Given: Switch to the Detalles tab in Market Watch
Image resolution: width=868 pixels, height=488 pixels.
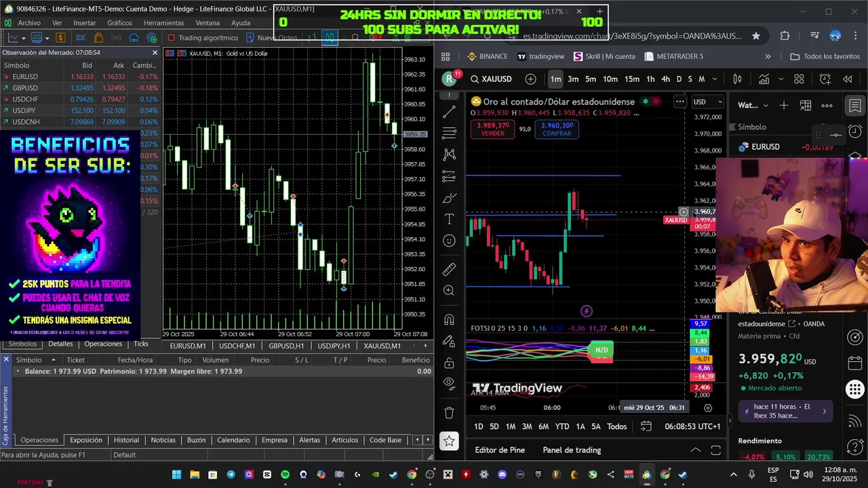Looking at the screenshot, I should (x=60, y=344).
